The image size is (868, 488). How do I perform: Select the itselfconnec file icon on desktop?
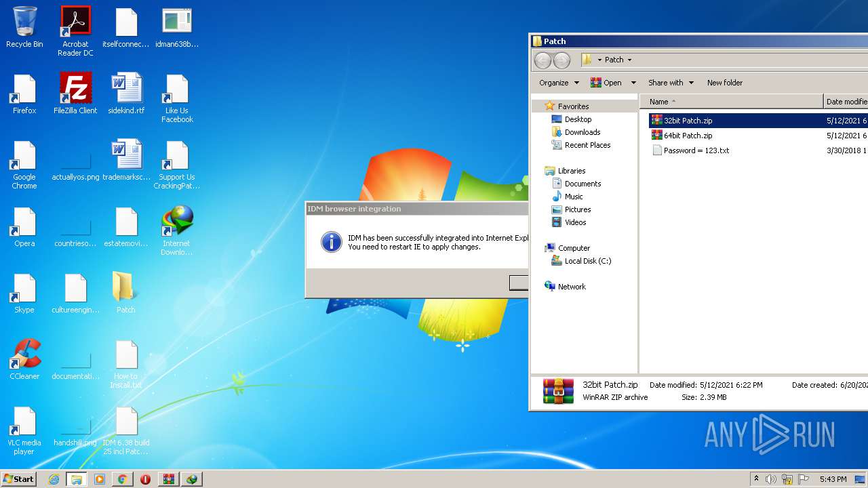pyautogui.click(x=126, y=28)
